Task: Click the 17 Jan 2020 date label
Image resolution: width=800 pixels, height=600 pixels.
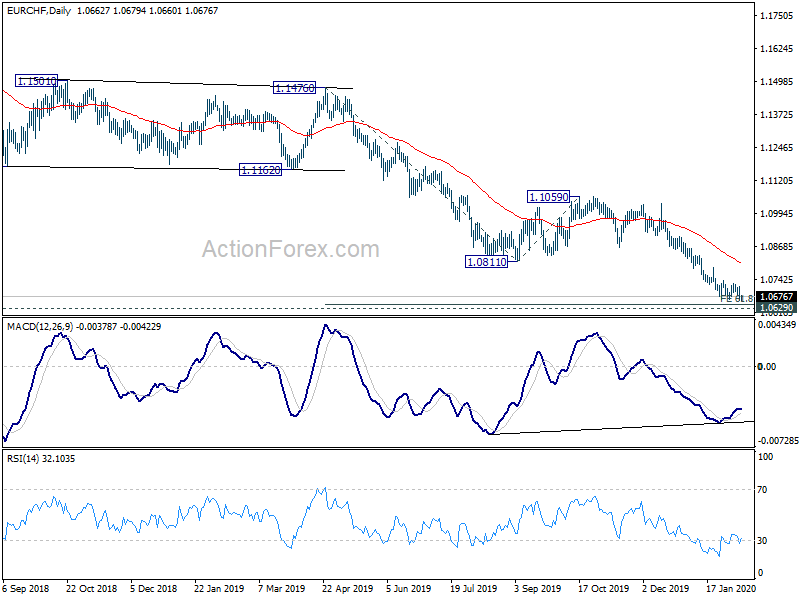Action: (731, 589)
